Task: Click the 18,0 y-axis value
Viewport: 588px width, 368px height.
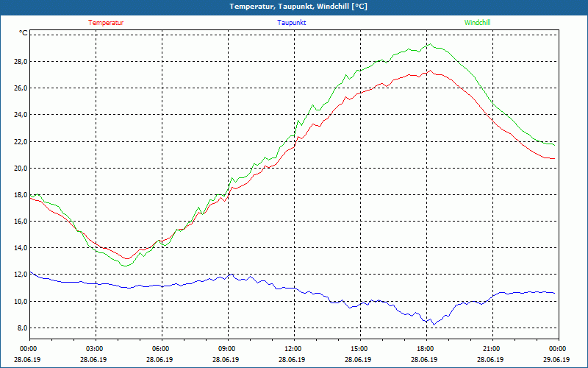Action: coord(21,195)
